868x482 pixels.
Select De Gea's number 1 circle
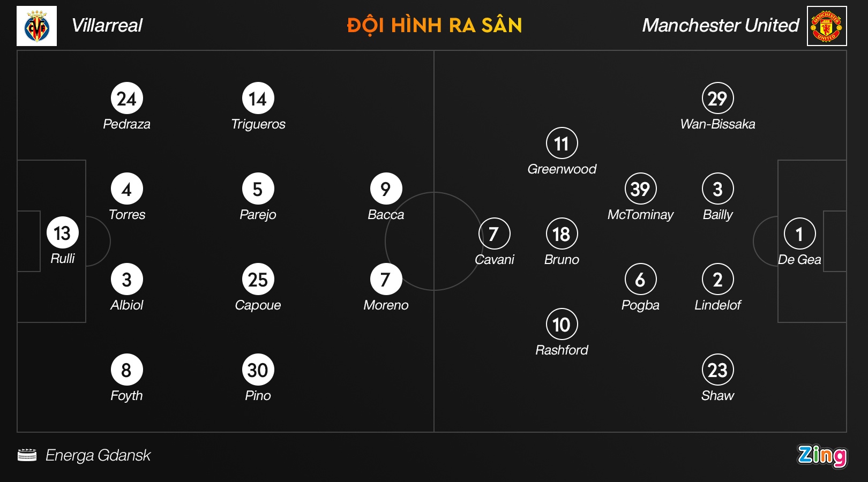pyautogui.click(x=799, y=234)
